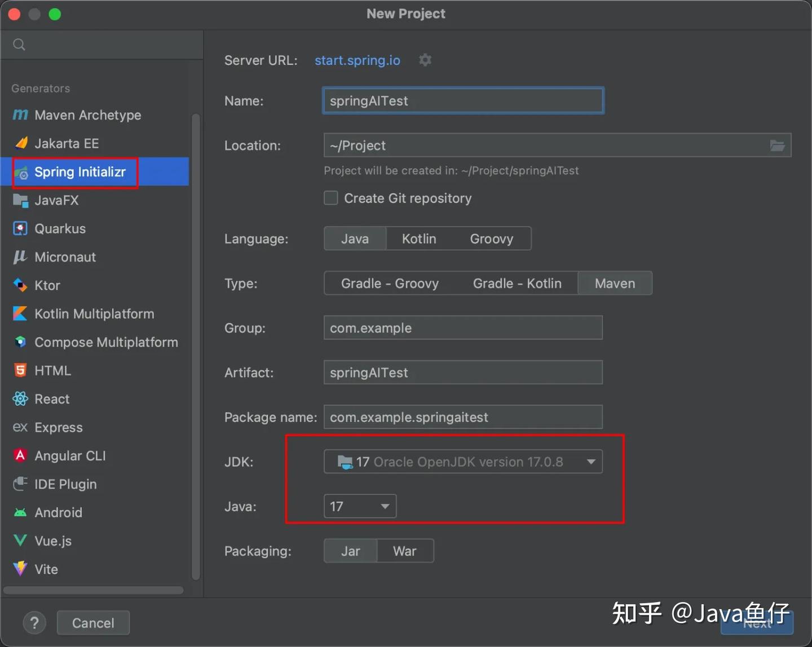Select IDE Plugin generator
Viewport: 812px width, 647px height.
[95, 484]
